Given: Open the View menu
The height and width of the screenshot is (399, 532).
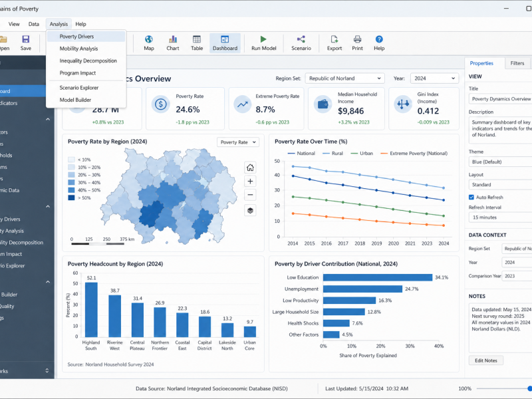Looking at the screenshot, I should [x=14, y=24].
